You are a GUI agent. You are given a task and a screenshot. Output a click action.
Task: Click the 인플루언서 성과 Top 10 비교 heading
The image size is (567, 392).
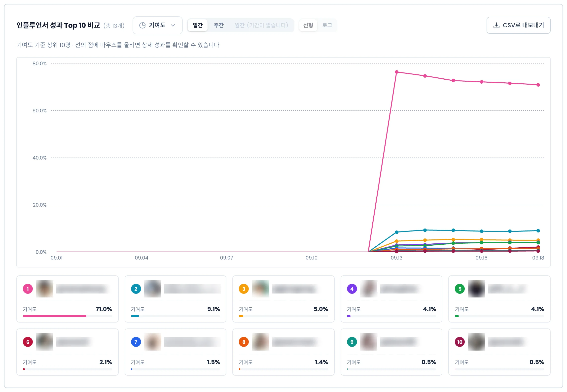click(x=58, y=25)
